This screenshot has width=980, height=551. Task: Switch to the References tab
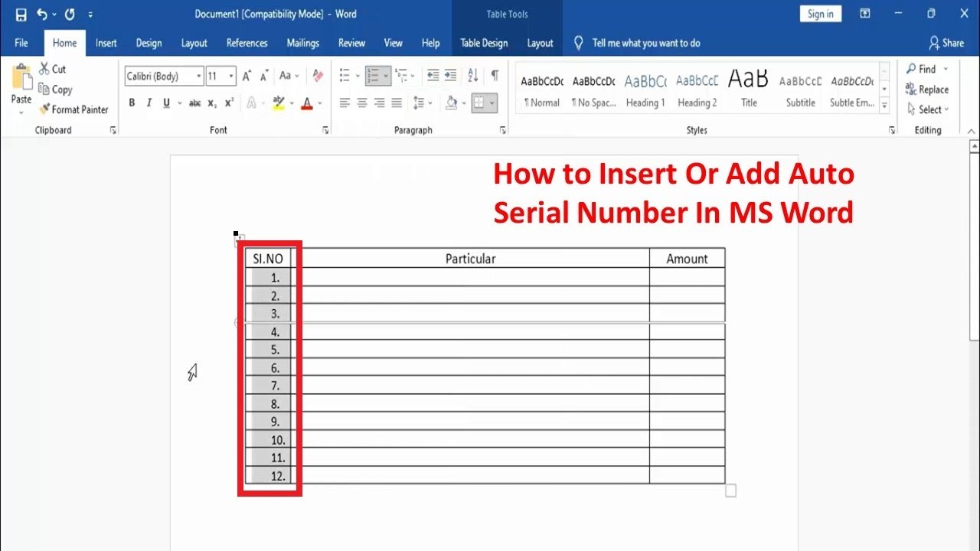[x=247, y=43]
